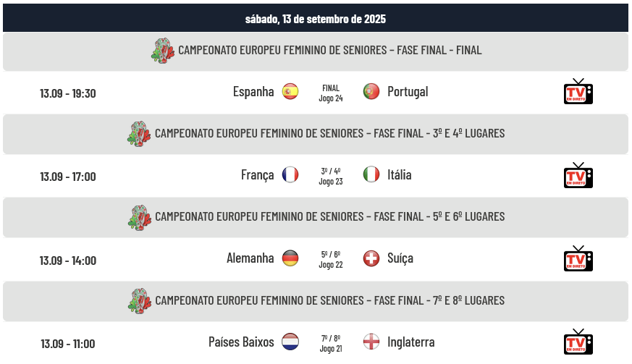Open the 3º e 4º Lugares competition header

pos(316,134)
